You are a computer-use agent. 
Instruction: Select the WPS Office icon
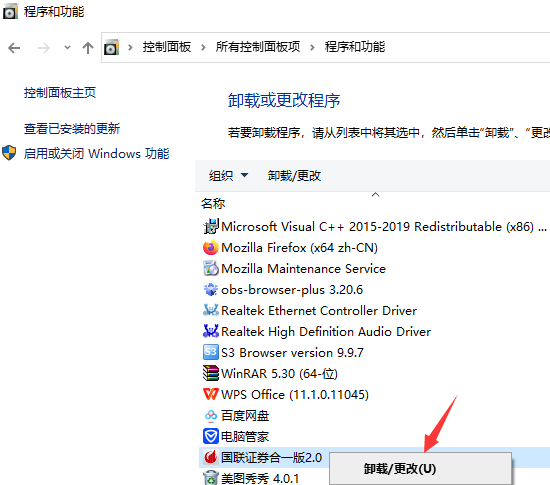point(211,394)
